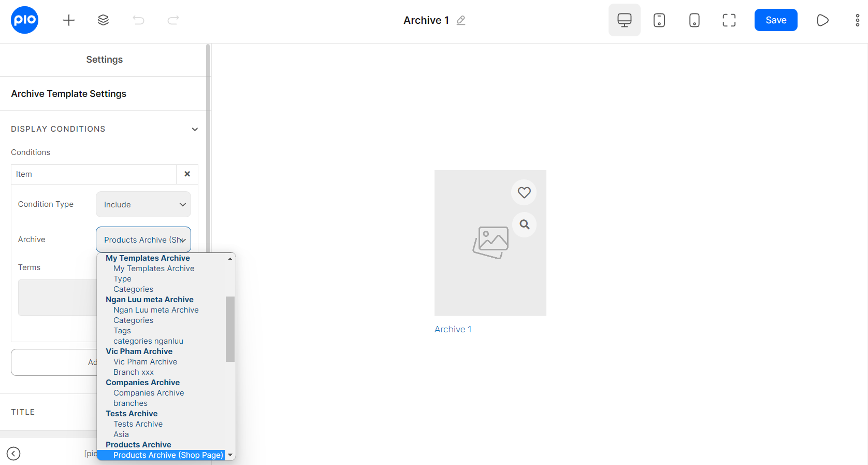Switch to desktop view mode

tap(624, 20)
